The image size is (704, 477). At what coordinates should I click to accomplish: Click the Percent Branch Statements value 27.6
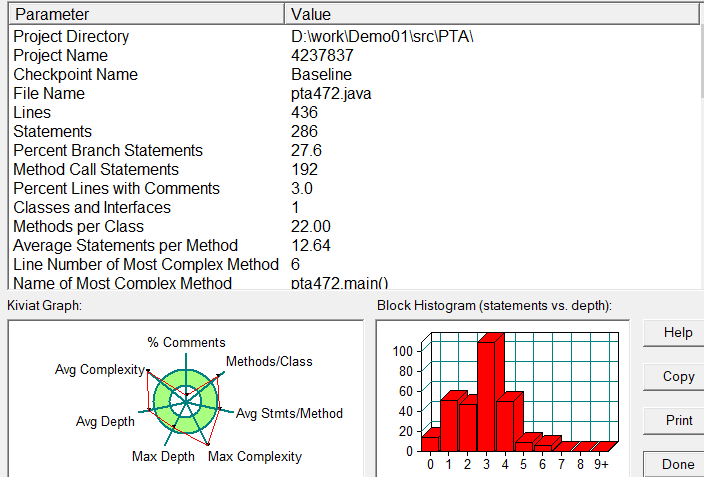point(306,150)
